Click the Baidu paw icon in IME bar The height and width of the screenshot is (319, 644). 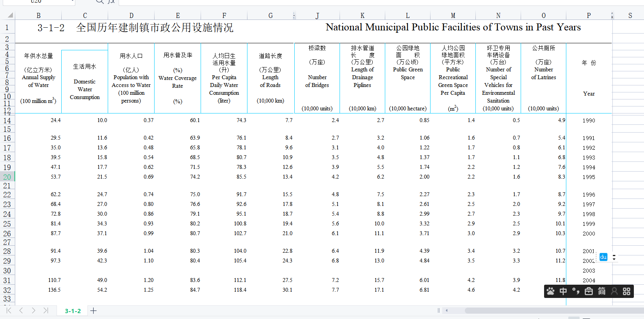551,291
